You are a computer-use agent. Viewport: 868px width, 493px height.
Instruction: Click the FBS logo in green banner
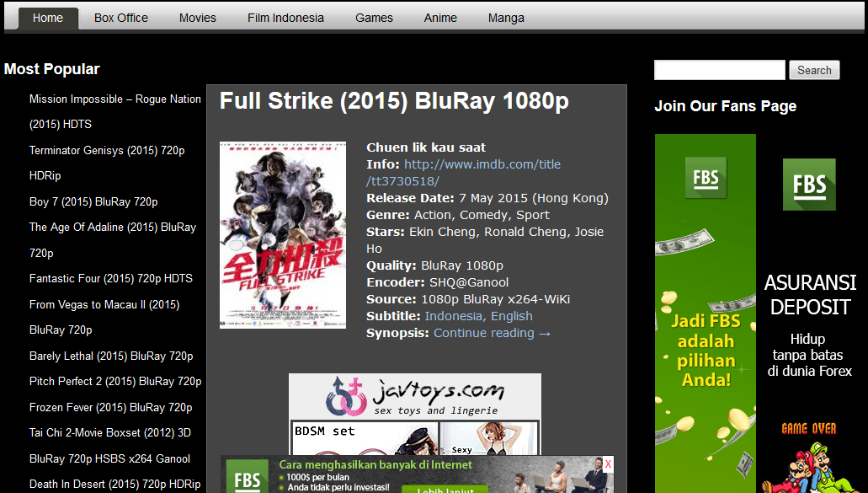click(706, 177)
